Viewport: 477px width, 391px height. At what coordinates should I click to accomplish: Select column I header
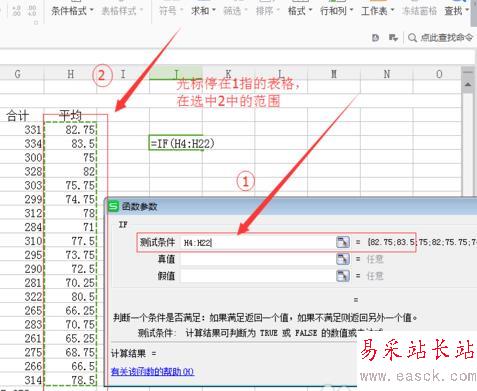pos(123,74)
